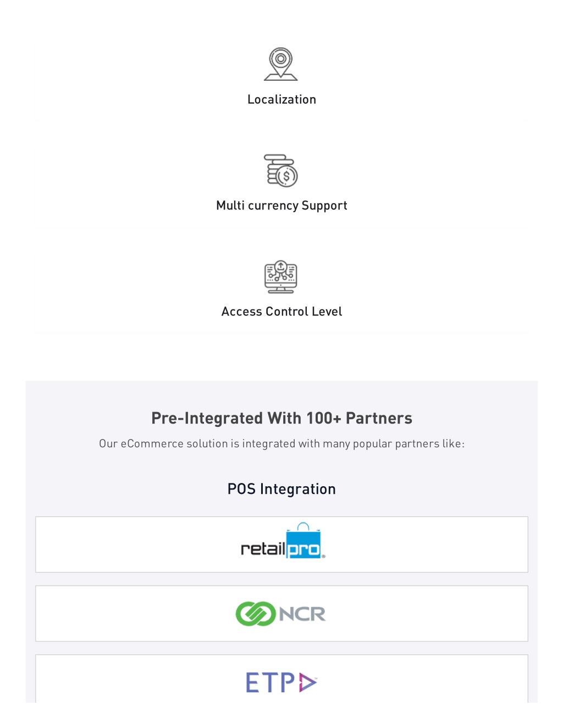The height and width of the screenshot is (728, 563).
Task: Click the ETP partner card
Action: point(281,679)
